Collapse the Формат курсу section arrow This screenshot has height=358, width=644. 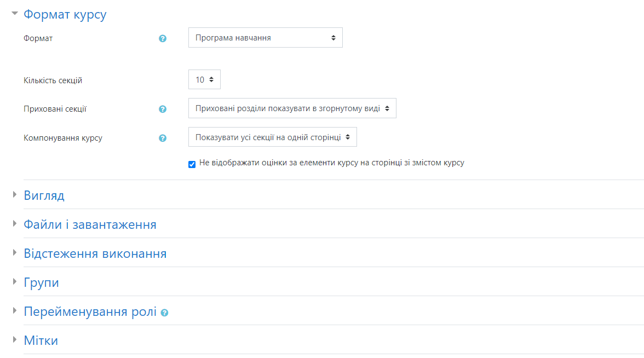point(15,14)
